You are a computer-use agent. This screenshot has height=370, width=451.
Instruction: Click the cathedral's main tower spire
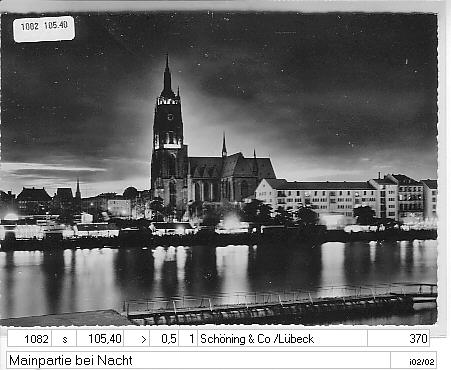click(167, 75)
